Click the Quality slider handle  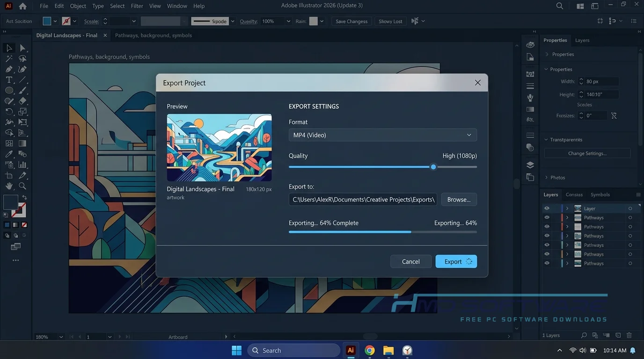[x=433, y=167]
